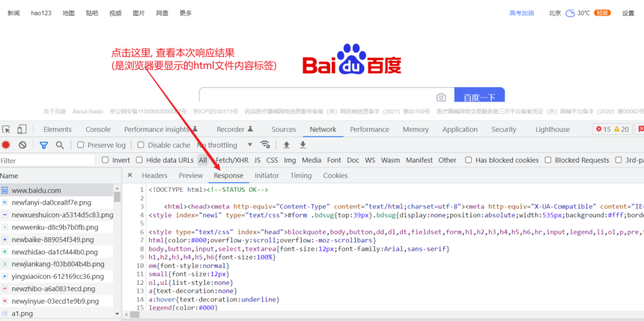Click the weather cloud icon

(570, 13)
